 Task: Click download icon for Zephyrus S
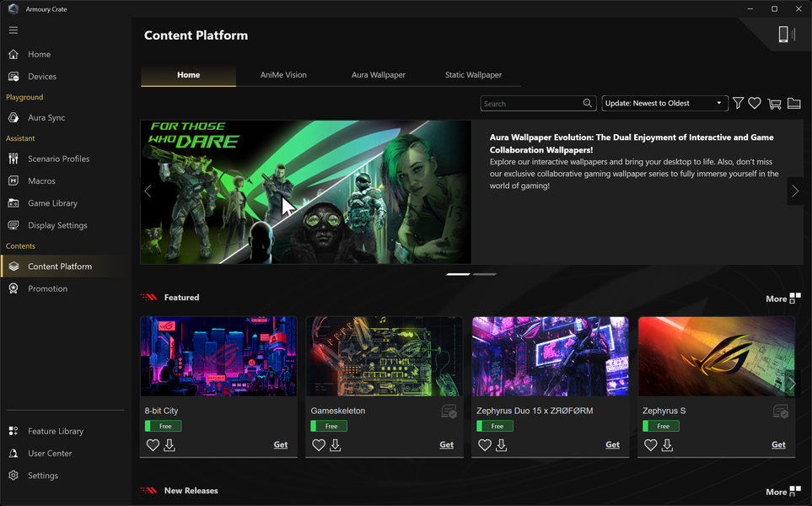click(x=667, y=445)
